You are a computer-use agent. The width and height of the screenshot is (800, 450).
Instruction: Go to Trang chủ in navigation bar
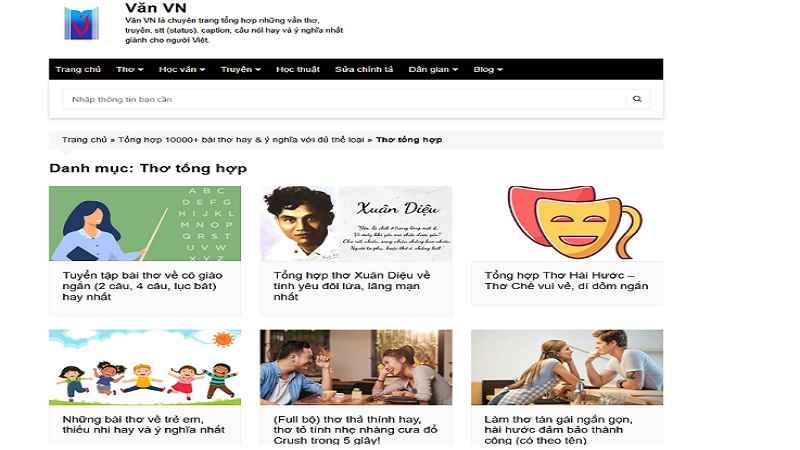(78, 69)
